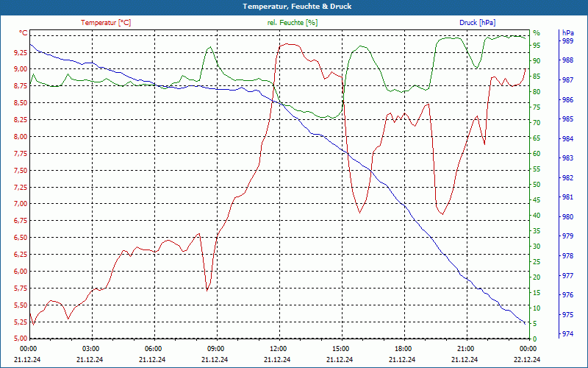Click the '8,25' temperature axis value
The height and width of the screenshot is (368, 588).
(x=21, y=120)
